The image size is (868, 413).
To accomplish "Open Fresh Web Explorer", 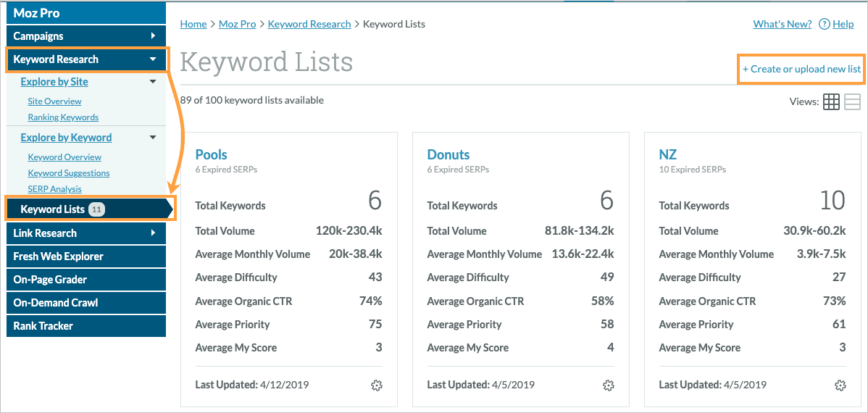I will pyautogui.click(x=58, y=256).
